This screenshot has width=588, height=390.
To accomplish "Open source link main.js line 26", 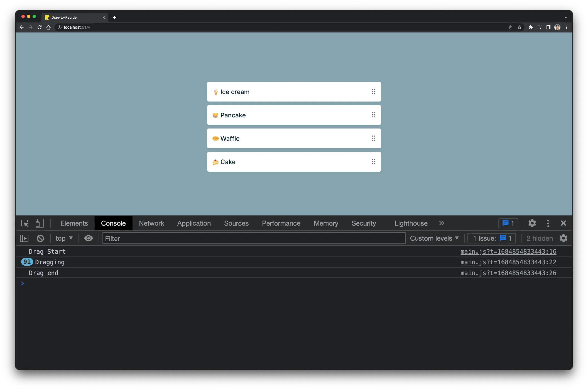I will (508, 273).
